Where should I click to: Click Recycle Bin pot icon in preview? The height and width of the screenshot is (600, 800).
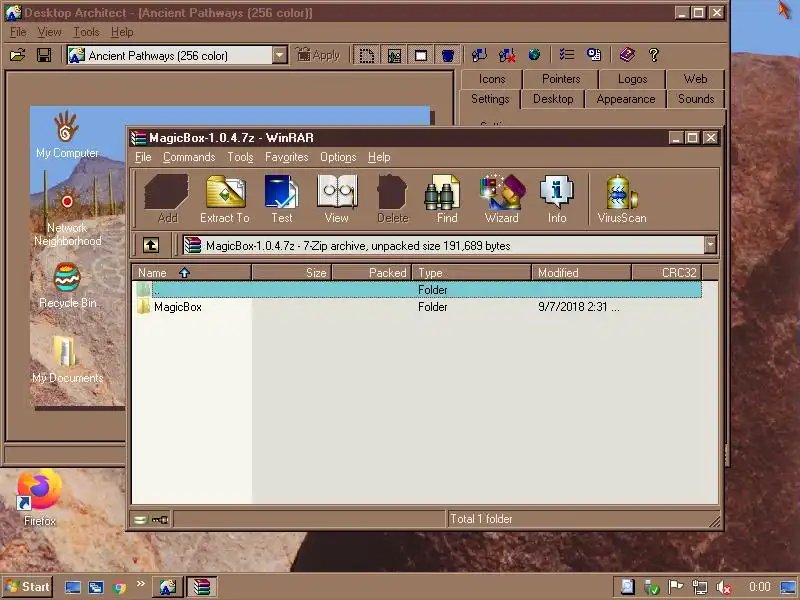67,277
